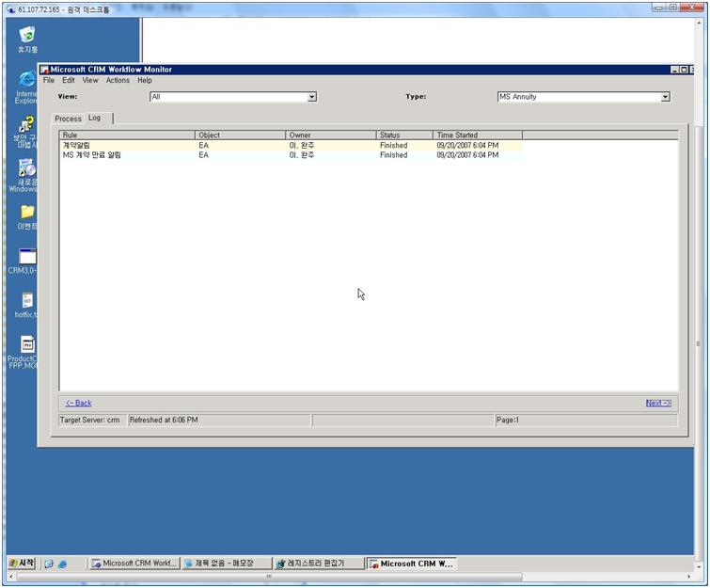
Task: Click the Refreshed at 6:06 PM status
Action: click(220, 421)
